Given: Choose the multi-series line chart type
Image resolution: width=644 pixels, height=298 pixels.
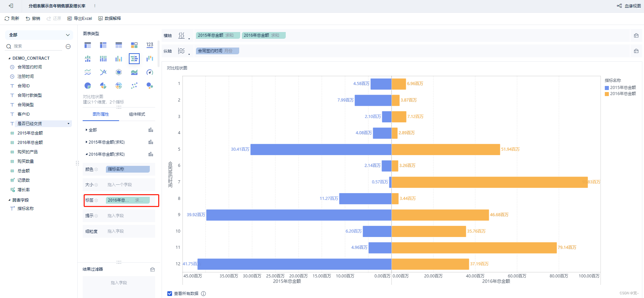Looking at the screenshot, I should [103, 72].
